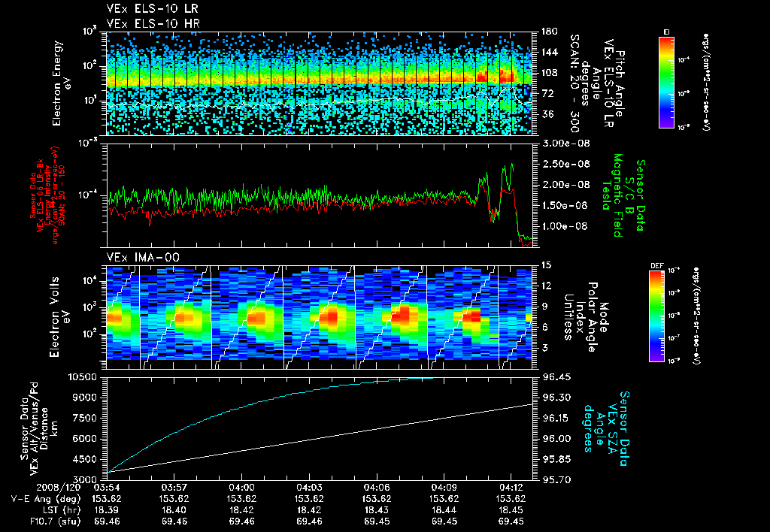
Task: Click the 'F10.7 (sfu)' row label
Action: pyautogui.click(x=55, y=521)
